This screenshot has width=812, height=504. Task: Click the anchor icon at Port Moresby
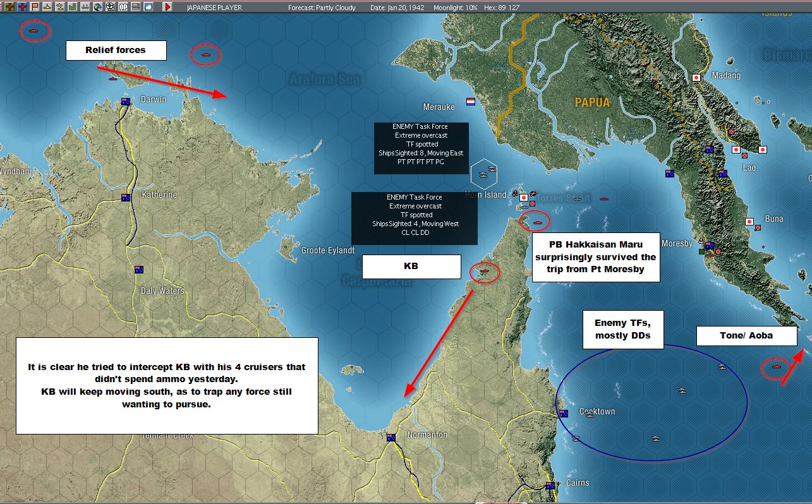700,241
